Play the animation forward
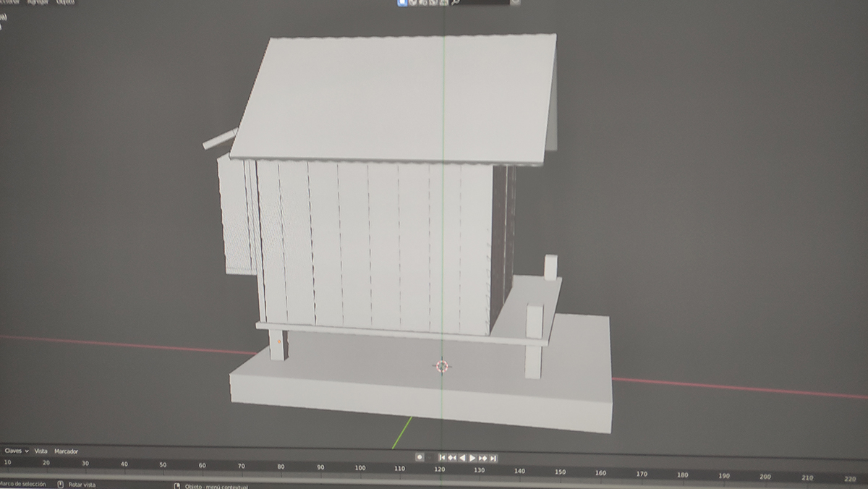The image size is (868, 489). [x=472, y=458]
